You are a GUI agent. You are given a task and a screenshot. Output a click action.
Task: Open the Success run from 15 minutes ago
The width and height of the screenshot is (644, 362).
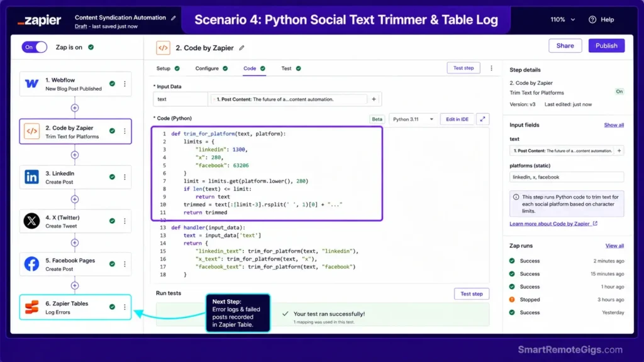coord(567,274)
